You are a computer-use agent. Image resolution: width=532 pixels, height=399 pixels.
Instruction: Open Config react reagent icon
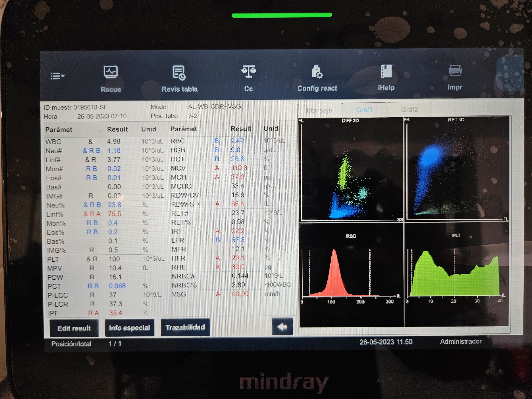pyautogui.click(x=317, y=72)
